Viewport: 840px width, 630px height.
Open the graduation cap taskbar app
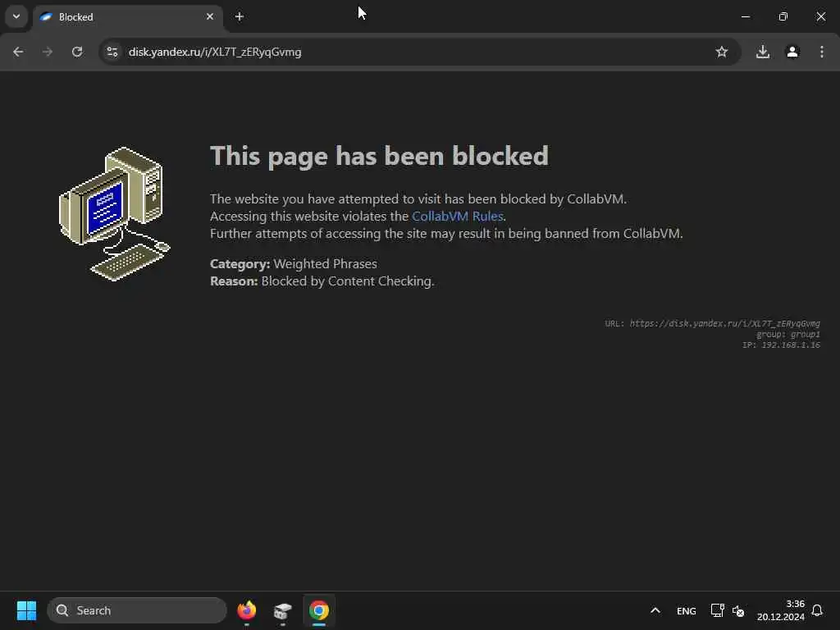click(283, 610)
